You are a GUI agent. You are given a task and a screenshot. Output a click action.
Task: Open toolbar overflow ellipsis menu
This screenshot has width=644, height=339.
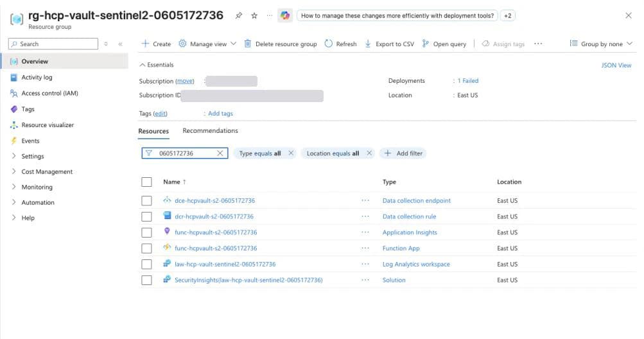[x=538, y=44]
